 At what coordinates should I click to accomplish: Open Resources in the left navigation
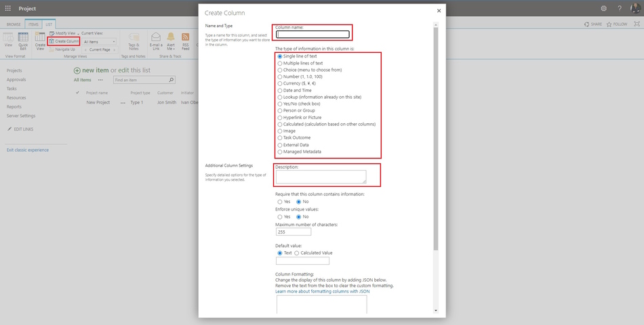tap(16, 97)
